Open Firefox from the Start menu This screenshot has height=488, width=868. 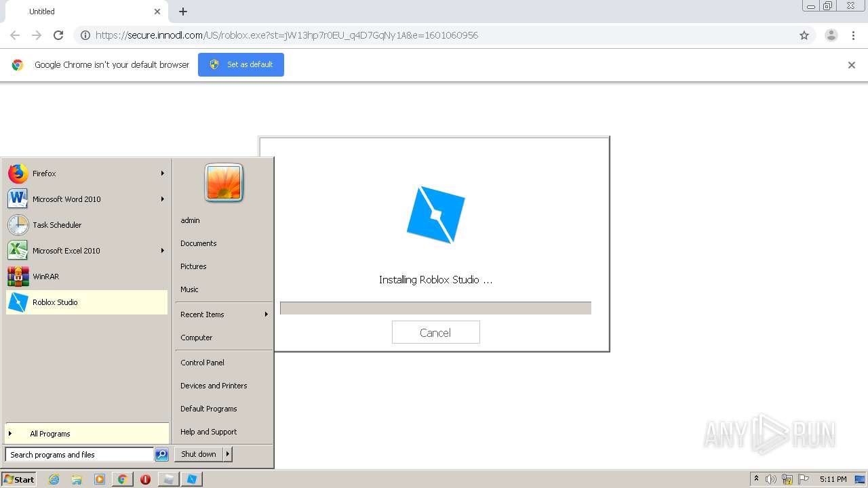86,174
